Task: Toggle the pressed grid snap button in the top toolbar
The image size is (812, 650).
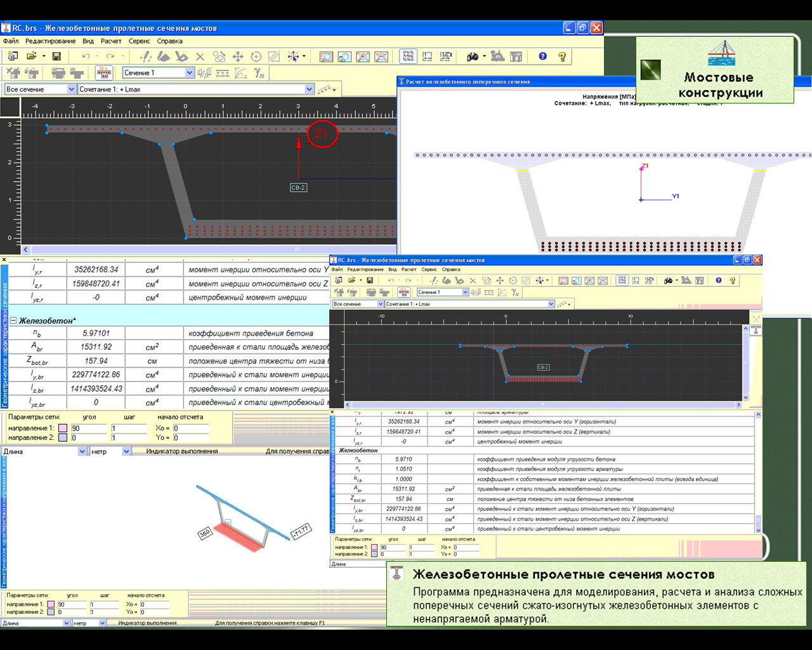Action: 409,56
